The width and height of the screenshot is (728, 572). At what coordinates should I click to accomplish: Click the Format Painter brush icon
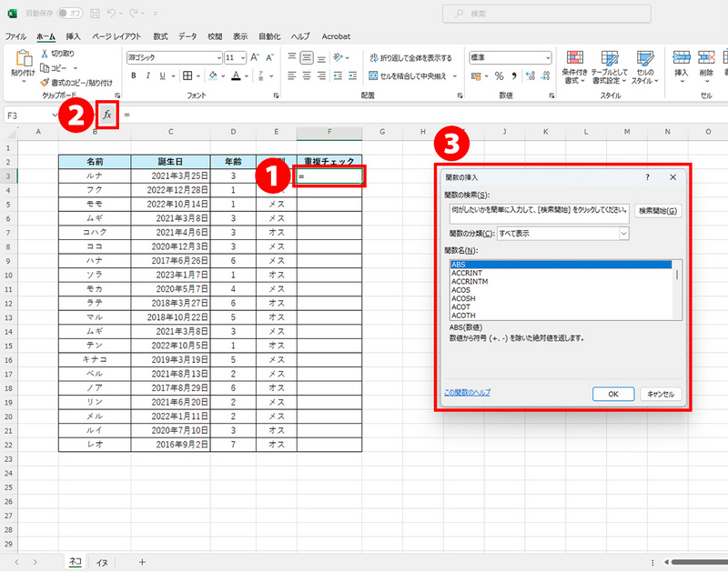point(45,83)
